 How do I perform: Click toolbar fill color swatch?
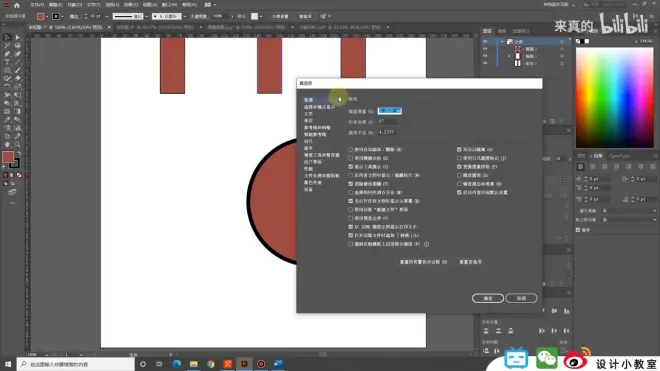8,157
